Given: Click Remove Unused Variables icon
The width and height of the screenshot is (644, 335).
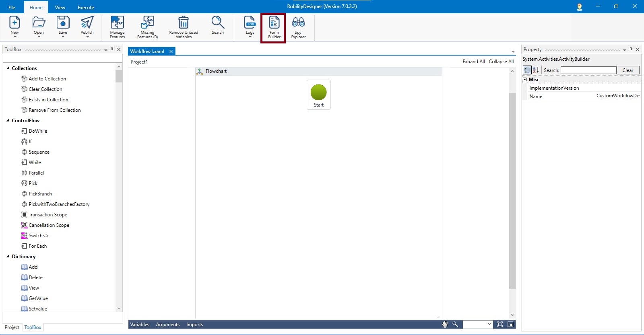Looking at the screenshot, I should tap(184, 27).
